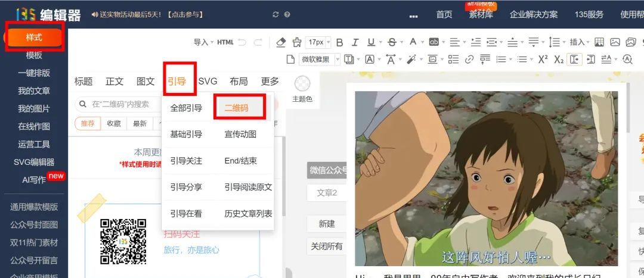Select 全部引导 in the dropdown menu
This screenshot has height=278, width=644.
click(186, 108)
